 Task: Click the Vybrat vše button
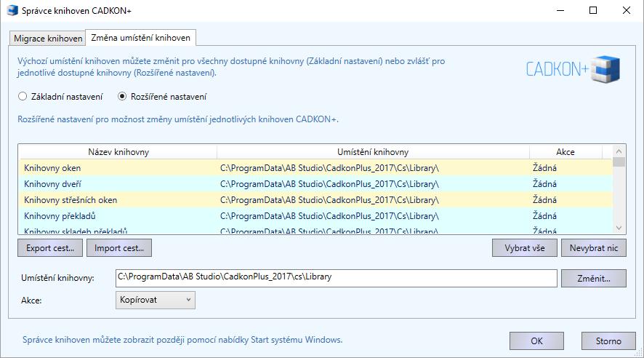tap(525, 248)
